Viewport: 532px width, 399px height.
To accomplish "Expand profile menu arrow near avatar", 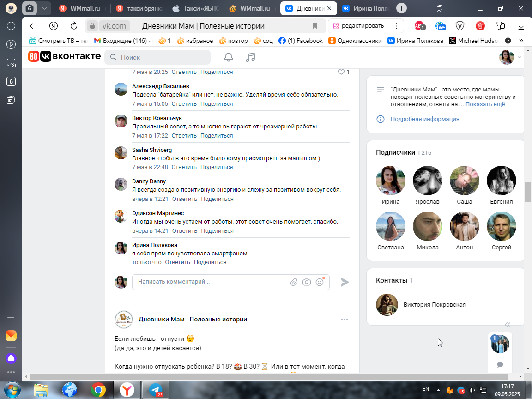I will click(x=520, y=57).
